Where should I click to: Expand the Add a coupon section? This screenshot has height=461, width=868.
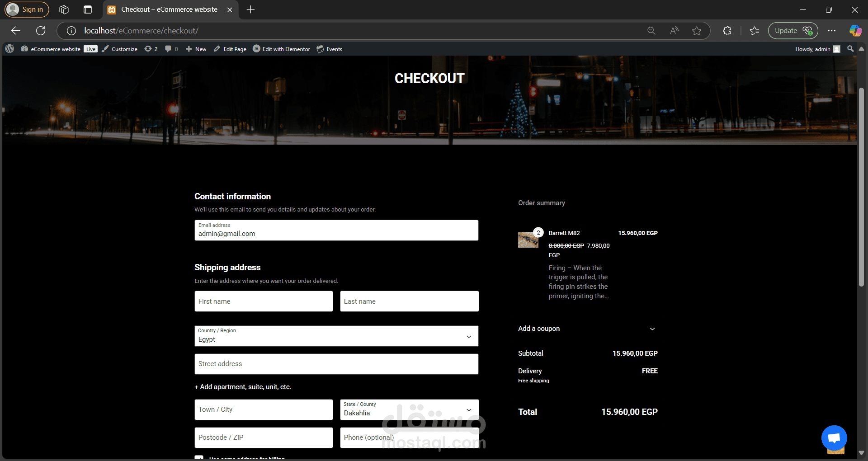pyautogui.click(x=587, y=329)
